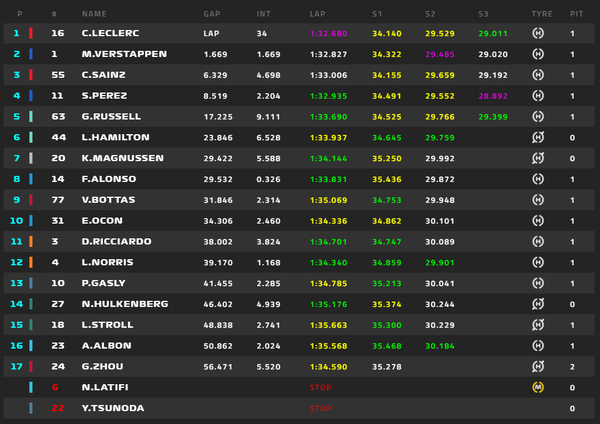This screenshot has height=424, width=600.
Task: Click McLaren orange color bar beside Norris
Action: pyautogui.click(x=31, y=262)
